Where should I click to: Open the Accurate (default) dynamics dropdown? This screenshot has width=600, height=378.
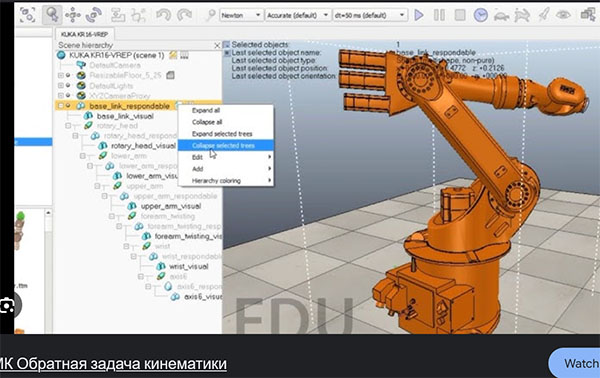tap(298, 15)
